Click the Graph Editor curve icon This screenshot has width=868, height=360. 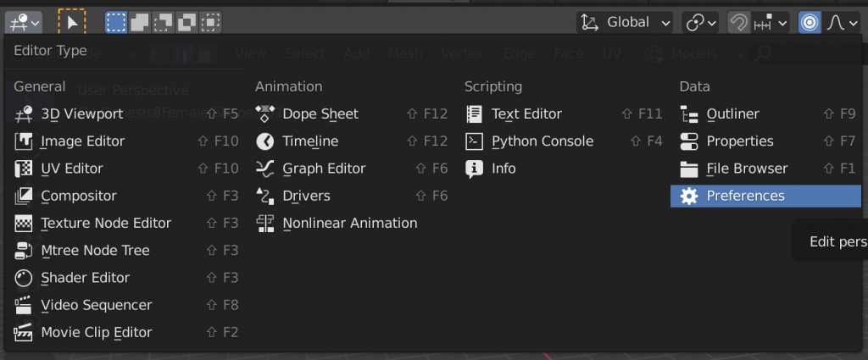(265, 168)
